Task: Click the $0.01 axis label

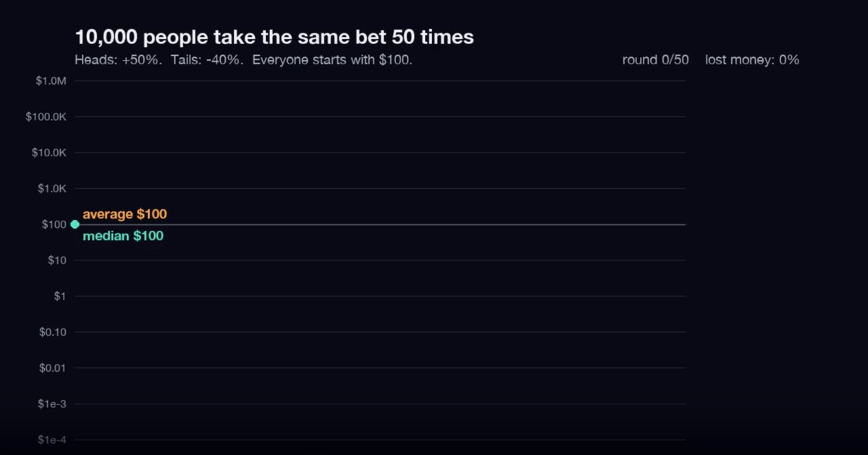Action: click(53, 368)
